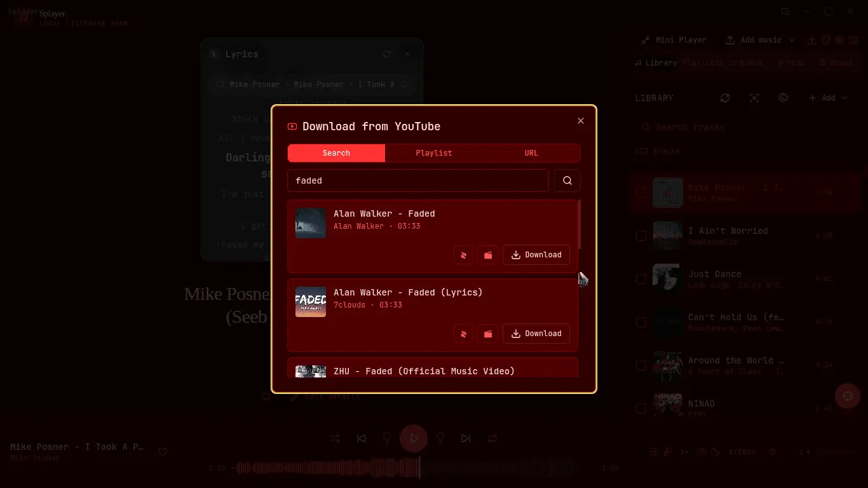Click the results list scrollbar in dialog
This screenshot has width=868, height=488.
[580, 224]
